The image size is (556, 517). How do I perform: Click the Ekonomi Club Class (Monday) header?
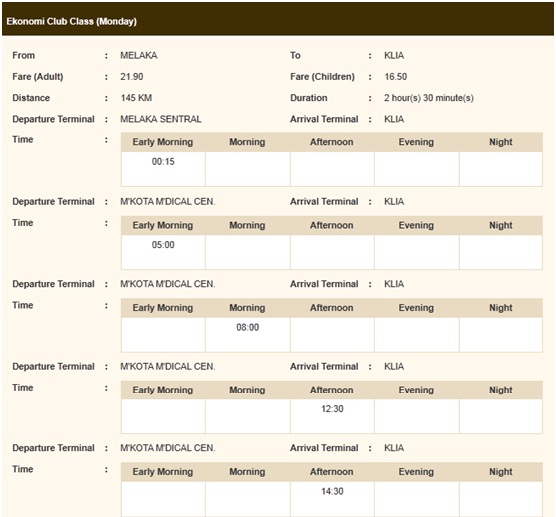(72, 21)
